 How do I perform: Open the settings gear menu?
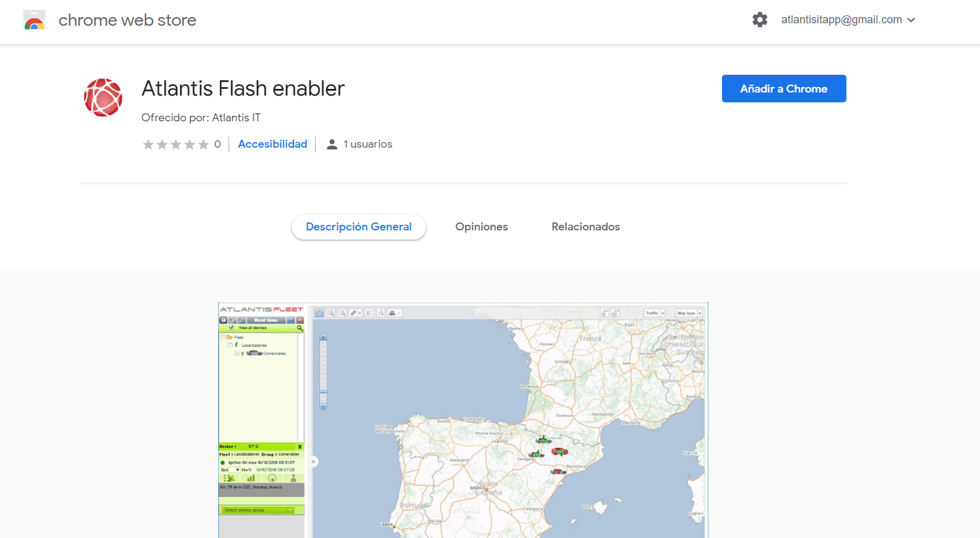point(760,20)
